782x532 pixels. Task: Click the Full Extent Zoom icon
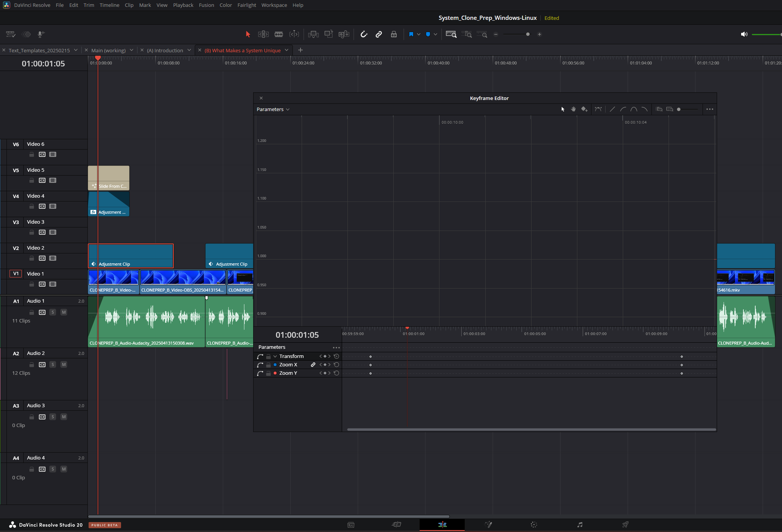[451, 34]
